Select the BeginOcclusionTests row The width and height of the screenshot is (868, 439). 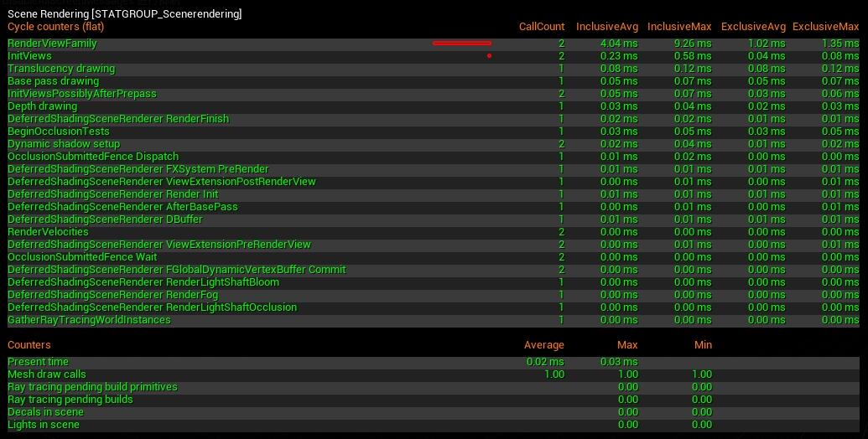(434, 132)
